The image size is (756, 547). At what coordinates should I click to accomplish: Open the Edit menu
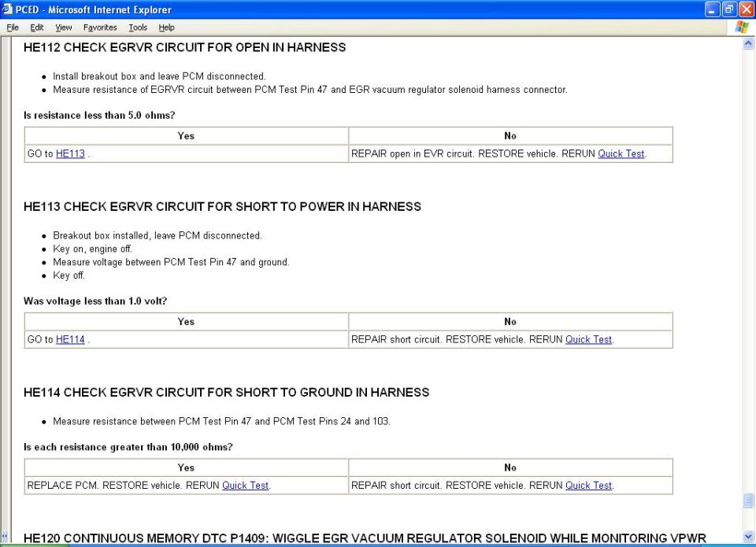pyautogui.click(x=37, y=28)
